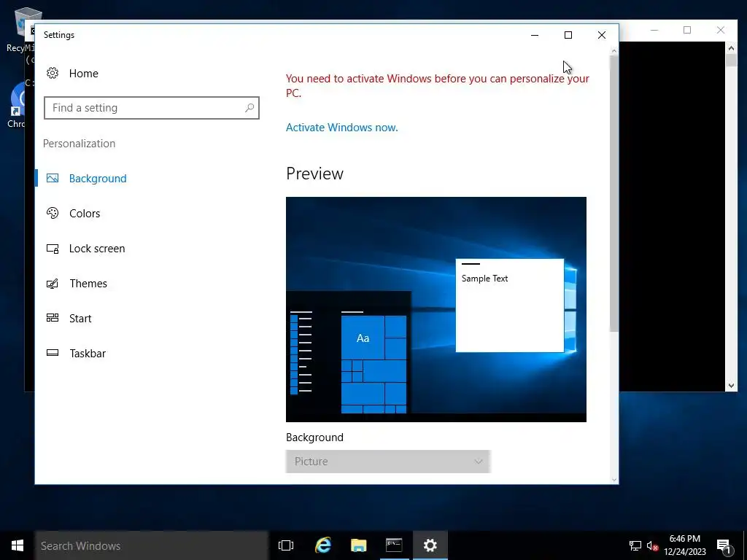Click the search magnifier in Find a setting
This screenshot has height=560, width=747.
tap(249, 108)
